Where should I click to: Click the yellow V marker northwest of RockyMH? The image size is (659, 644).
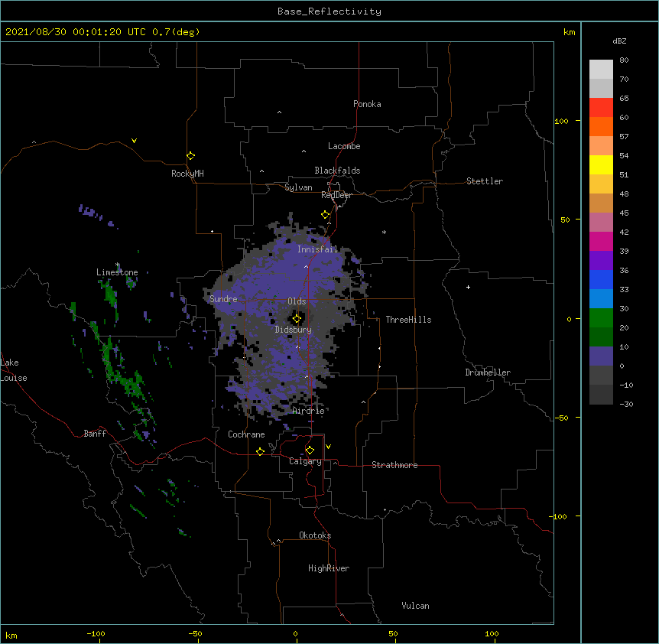coord(134,141)
